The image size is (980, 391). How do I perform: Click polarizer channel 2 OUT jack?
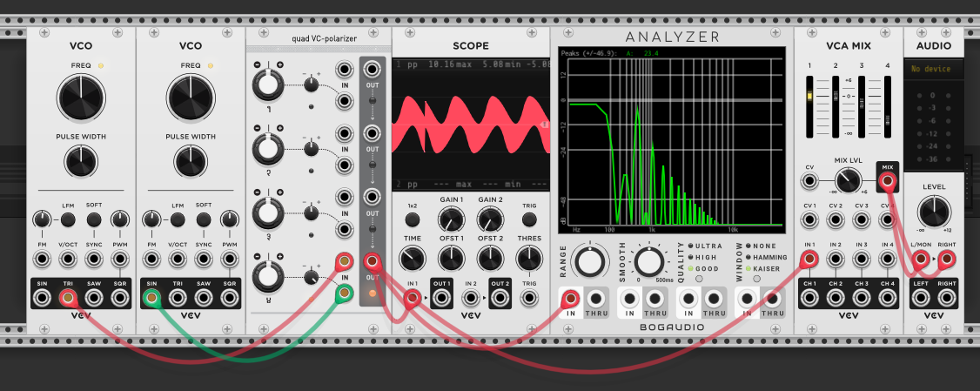click(x=373, y=132)
